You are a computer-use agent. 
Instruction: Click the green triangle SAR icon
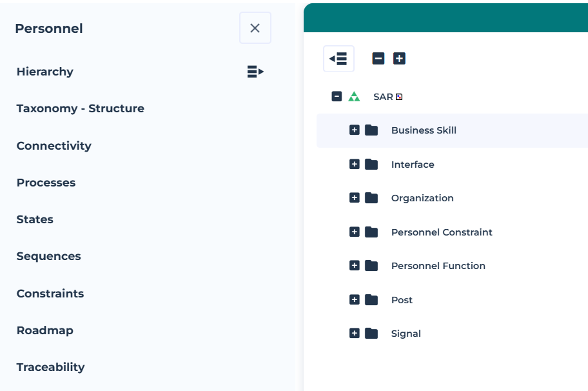tap(354, 97)
